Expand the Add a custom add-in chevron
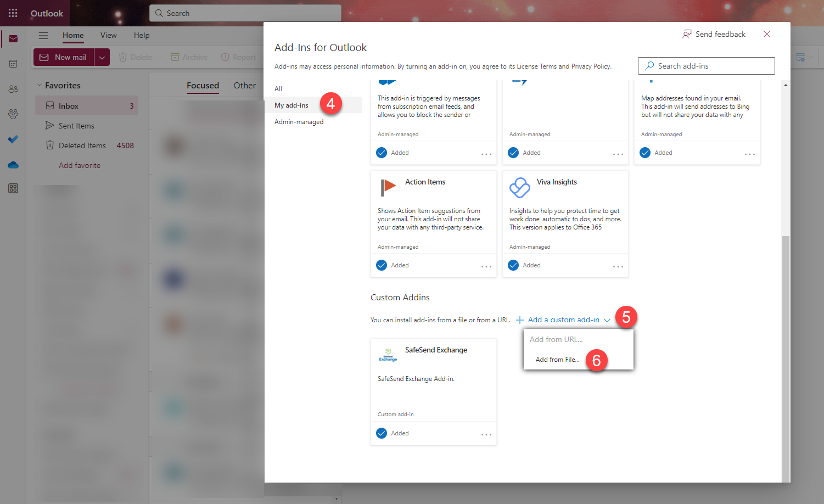 pos(607,320)
